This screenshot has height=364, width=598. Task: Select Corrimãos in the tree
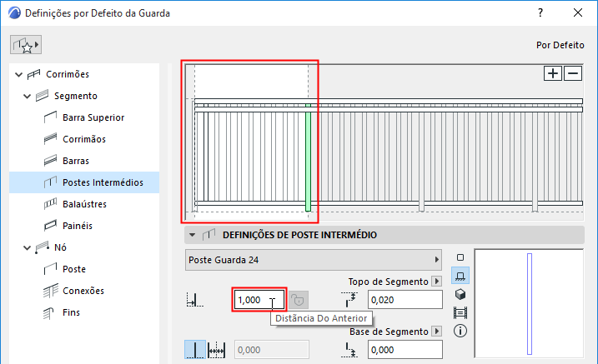(84, 139)
